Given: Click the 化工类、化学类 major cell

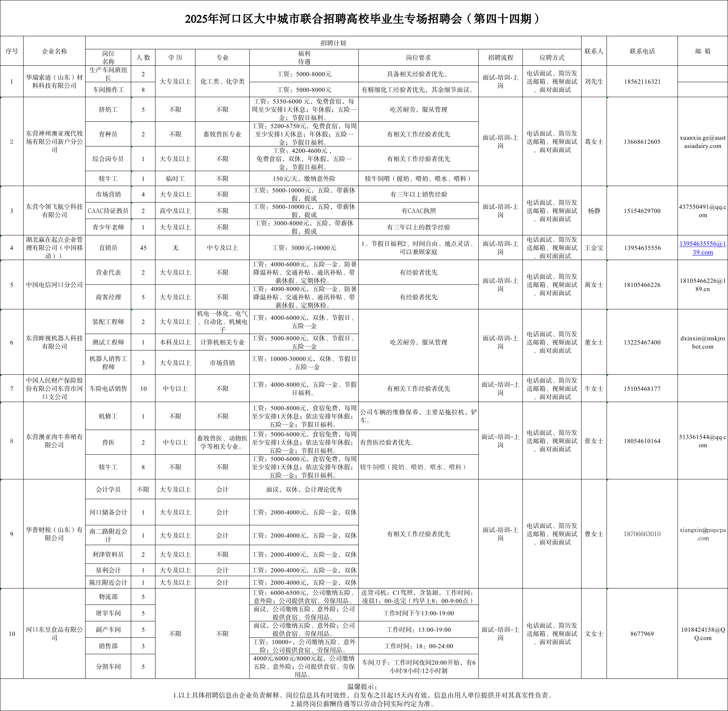Looking at the screenshot, I should 222,81.
